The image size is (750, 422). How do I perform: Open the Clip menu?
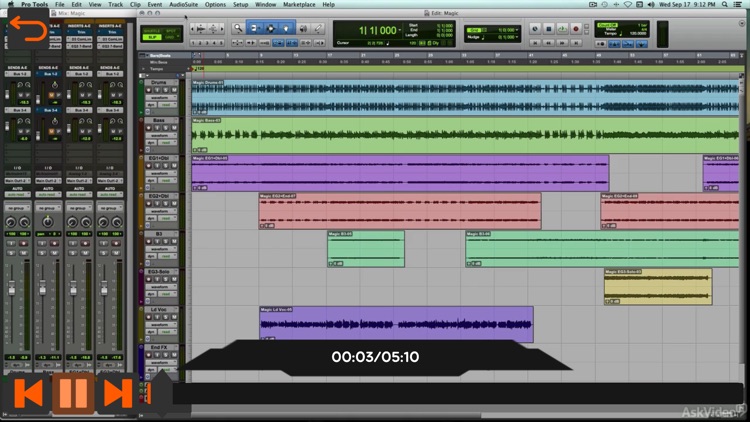[135, 4]
